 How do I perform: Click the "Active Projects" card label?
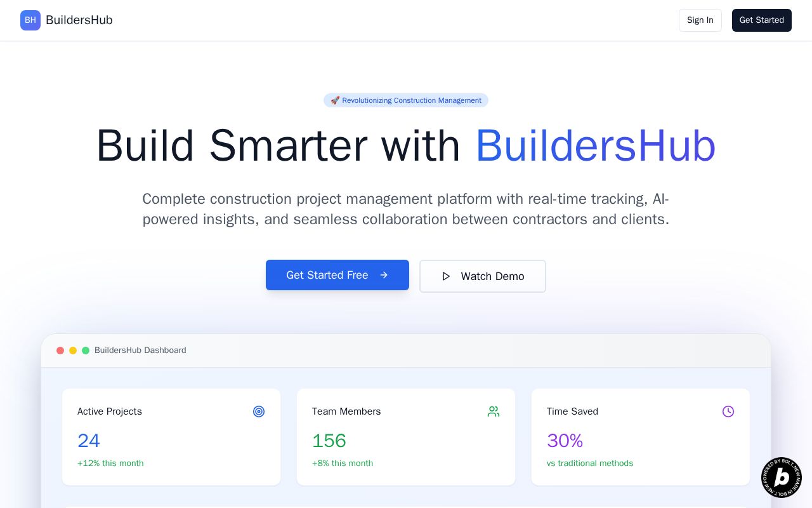click(x=110, y=411)
